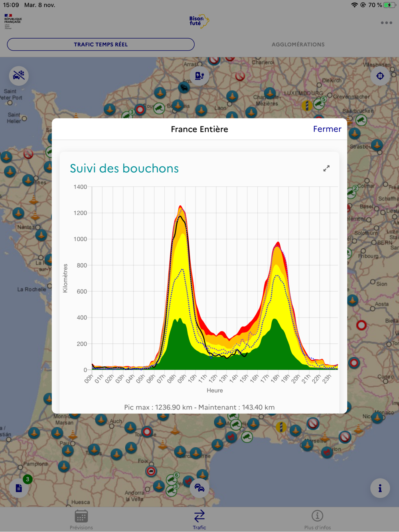Open the winter driving conditions map layer
The height and width of the screenshot is (532, 399).
[x=19, y=75]
